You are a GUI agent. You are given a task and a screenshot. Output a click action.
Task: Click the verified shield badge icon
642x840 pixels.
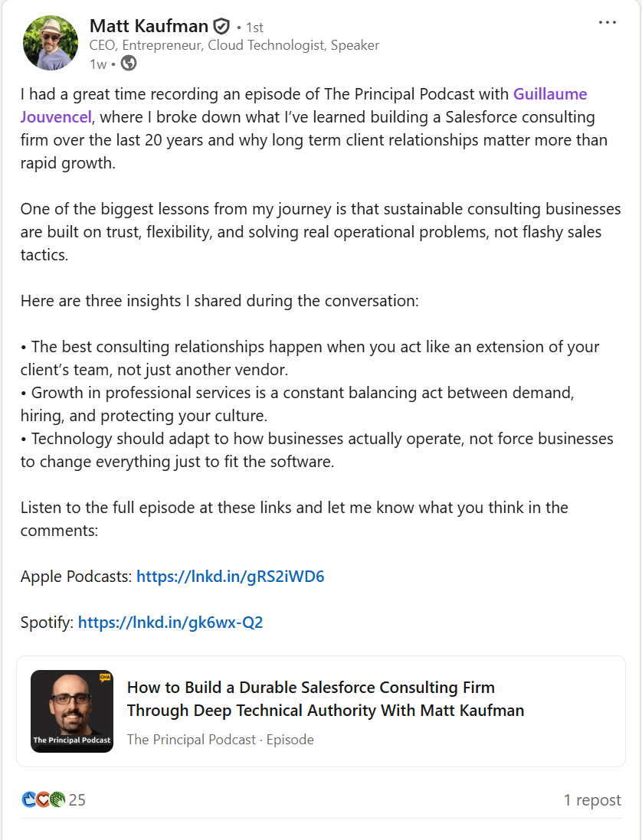coord(221,26)
